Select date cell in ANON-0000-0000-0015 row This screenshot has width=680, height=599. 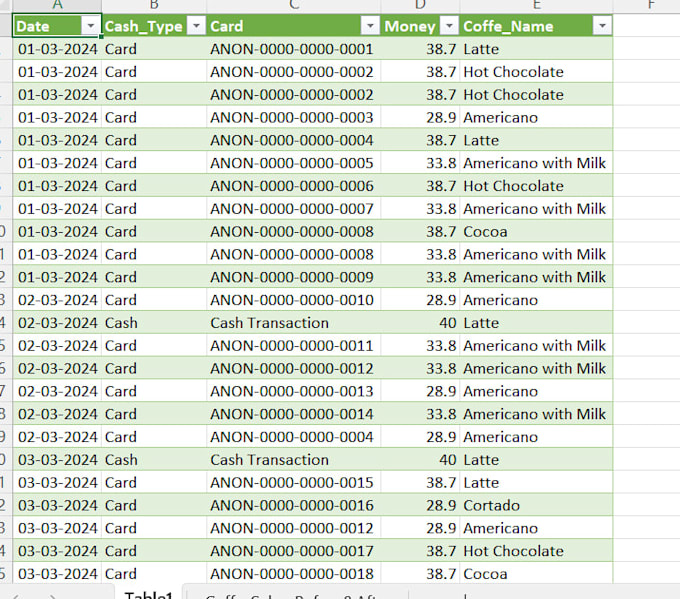(57, 483)
